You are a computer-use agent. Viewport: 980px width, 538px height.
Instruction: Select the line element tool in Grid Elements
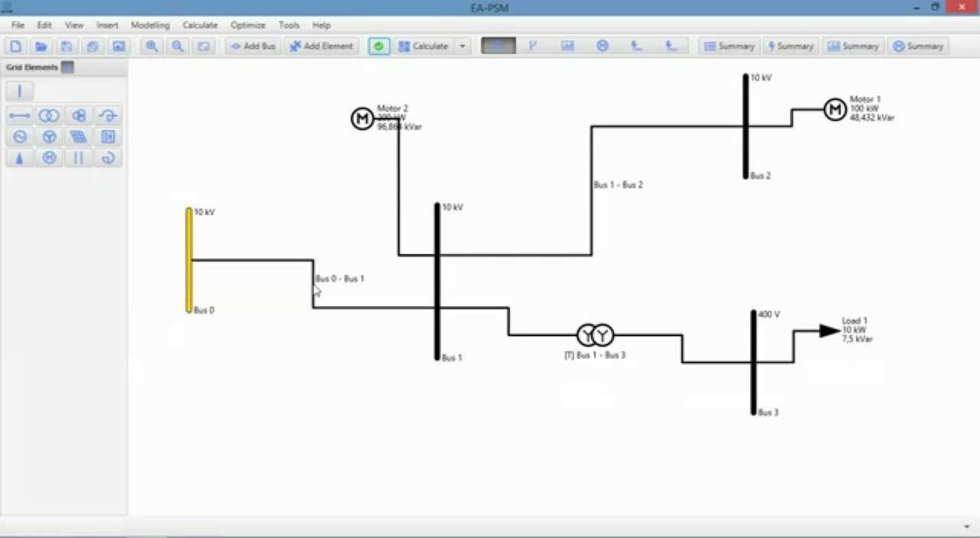(x=19, y=116)
